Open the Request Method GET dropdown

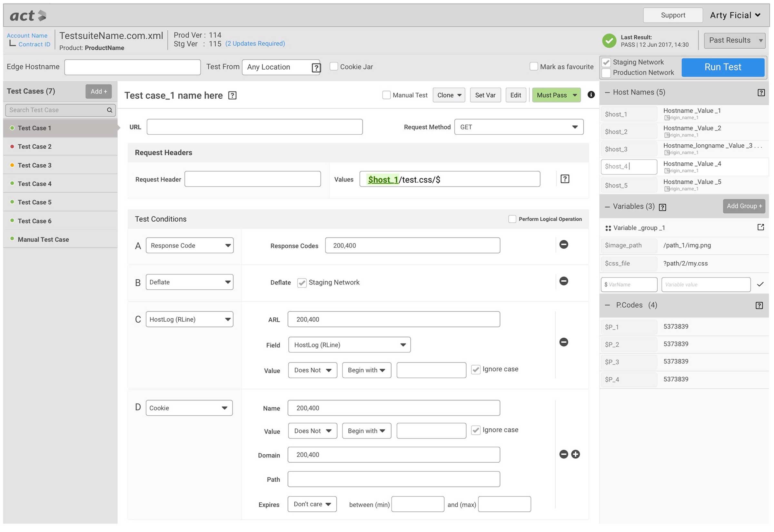click(519, 127)
